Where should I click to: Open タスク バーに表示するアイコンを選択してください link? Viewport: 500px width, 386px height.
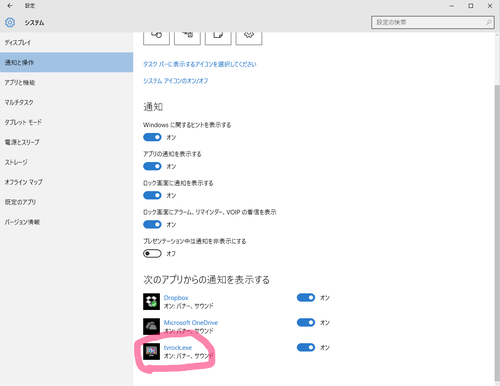200,64
